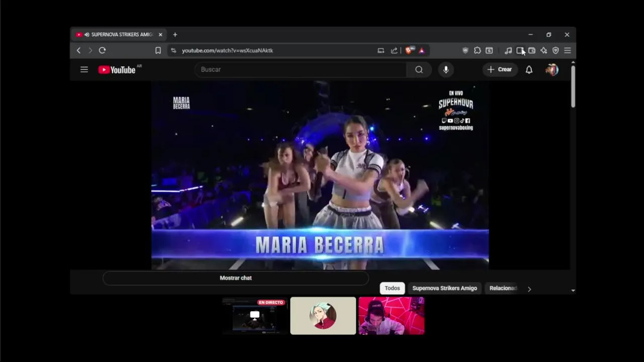Open a new browser tab
The height and width of the screenshot is (362, 644).
point(175,35)
